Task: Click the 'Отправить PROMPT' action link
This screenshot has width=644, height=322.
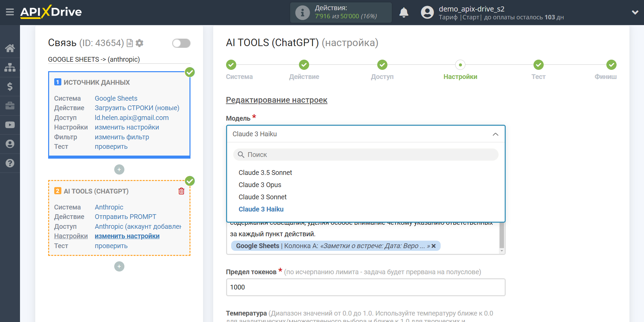Action: pyautogui.click(x=125, y=217)
